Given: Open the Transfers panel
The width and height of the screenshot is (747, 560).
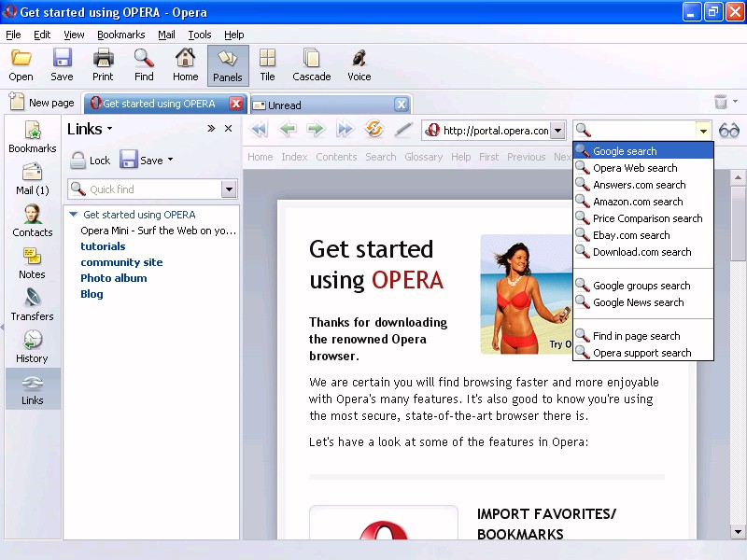Looking at the screenshot, I should tap(33, 304).
